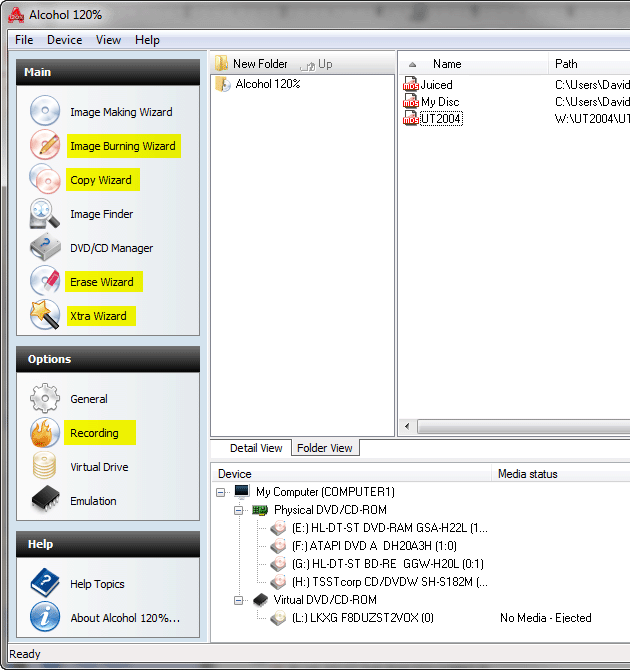Open General options link
The image size is (630, 670).
[89, 399]
